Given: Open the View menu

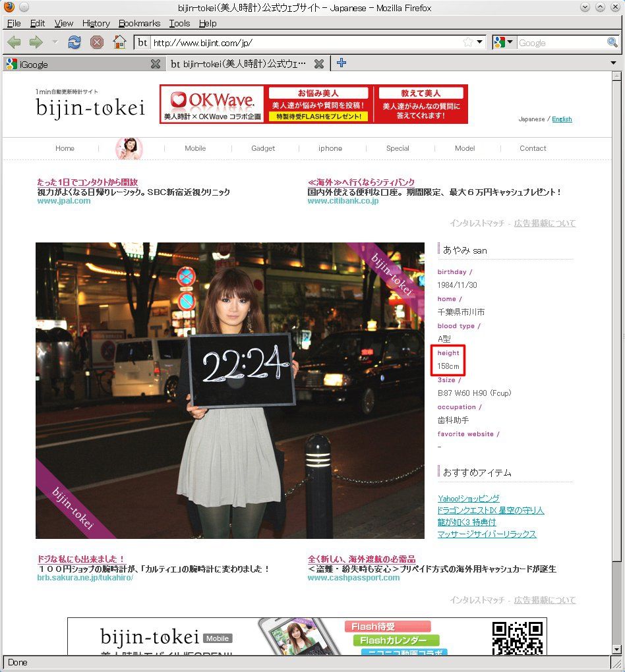Looking at the screenshot, I should tap(63, 23).
